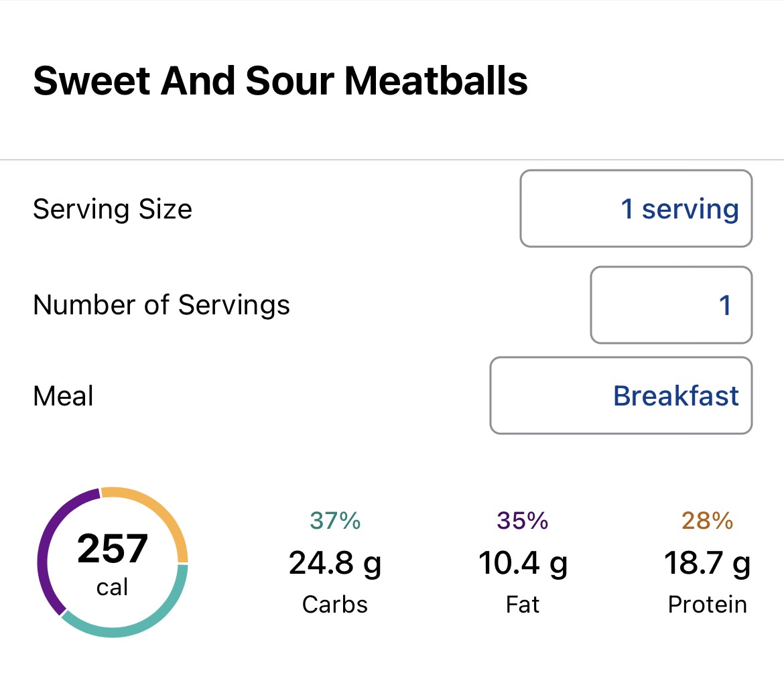Screen dimensions: 784x683
Task: Click the 10.4 g fat amount
Action: (523, 563)
